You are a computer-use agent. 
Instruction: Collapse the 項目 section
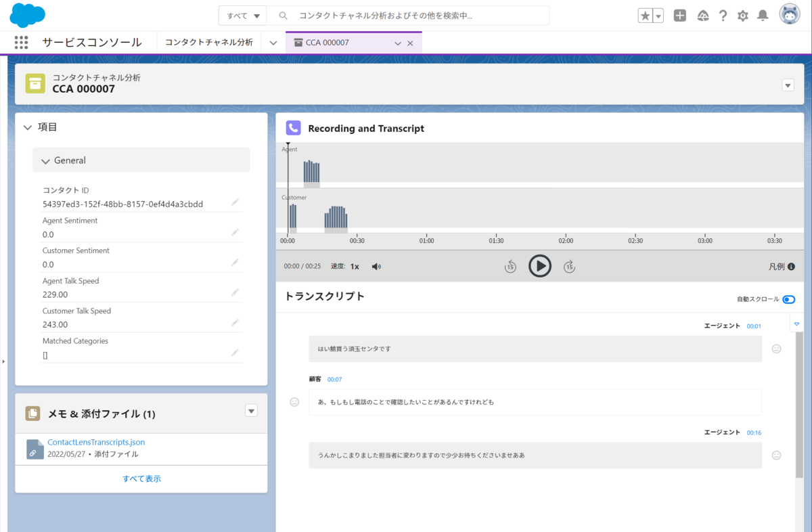28,127
